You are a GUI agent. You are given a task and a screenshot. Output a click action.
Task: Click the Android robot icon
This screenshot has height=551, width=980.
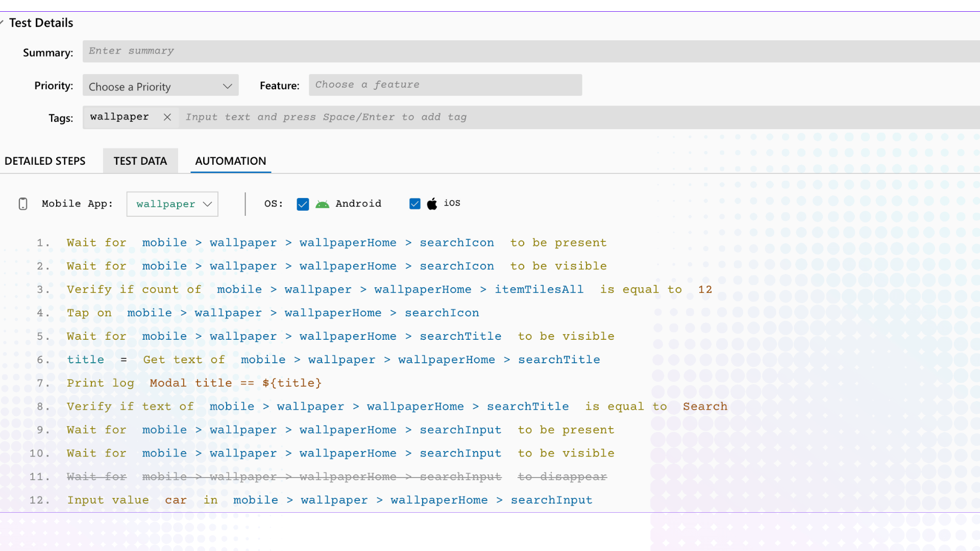click(322, 204)
